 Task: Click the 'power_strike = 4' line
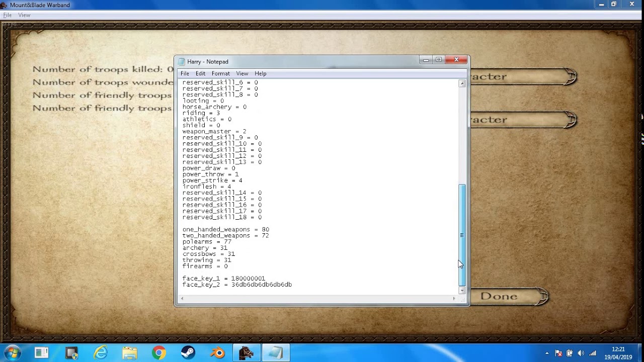point(212,180)
